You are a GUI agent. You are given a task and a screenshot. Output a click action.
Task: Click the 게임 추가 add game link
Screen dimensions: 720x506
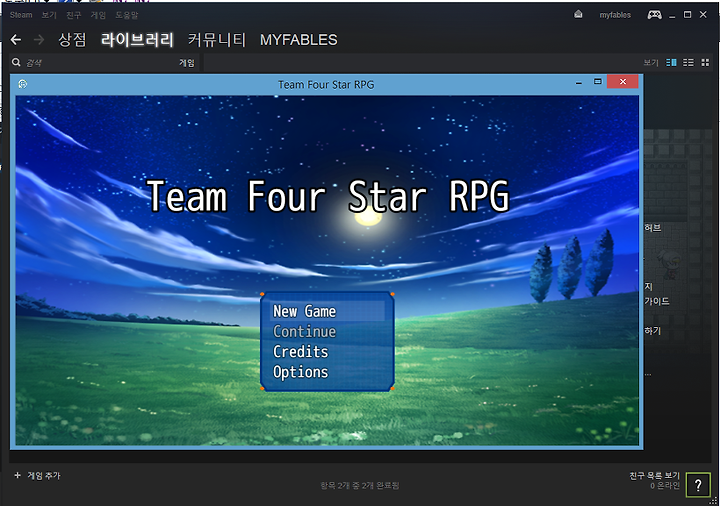44,476
